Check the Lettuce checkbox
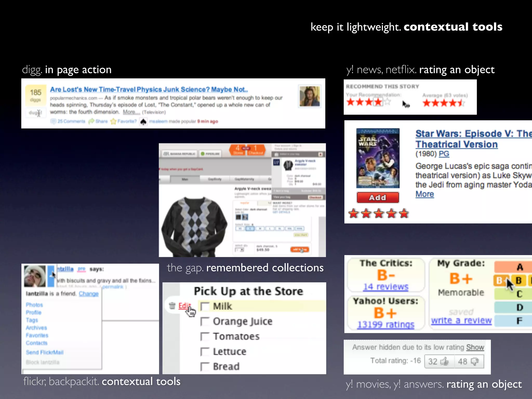The width and height of the screenshot is (532, 399). click(205, 351)
